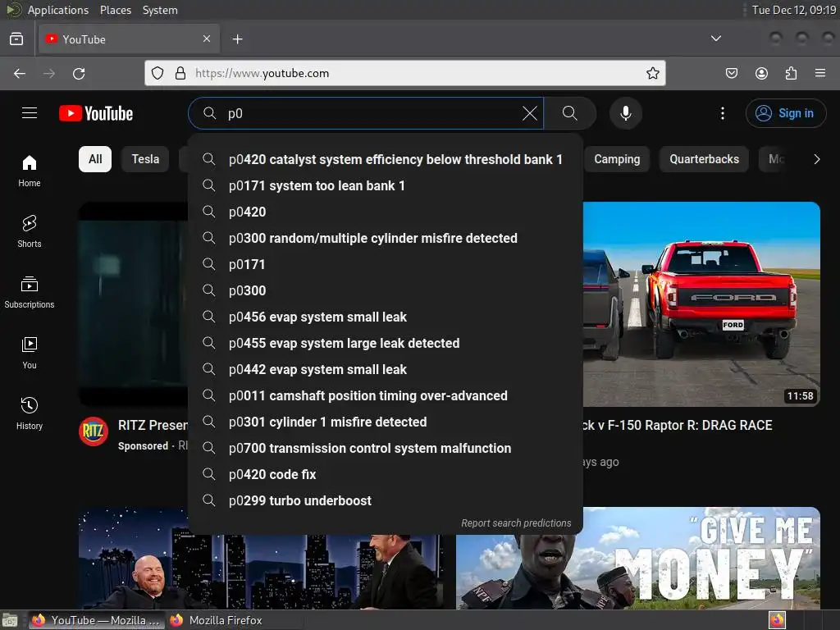Choose suggestion p0301 cylinder 1 misfire detected

point(386,422)
